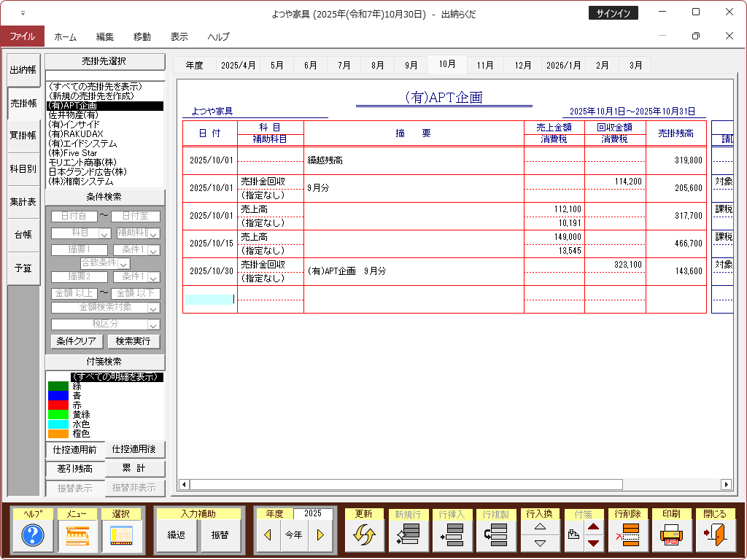This screenshot has height=560, width=747.
Task: Click the 検索実行 search button
Action: [x=133, y=341]
